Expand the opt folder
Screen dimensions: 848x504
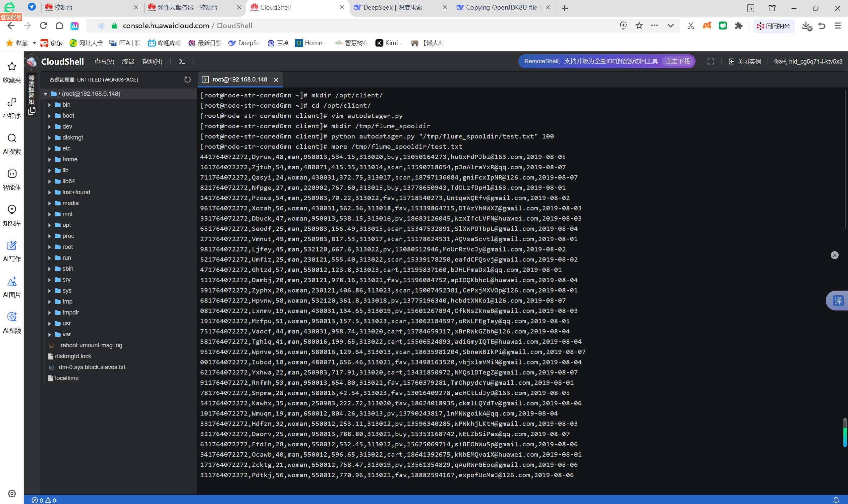click(67, 225)
